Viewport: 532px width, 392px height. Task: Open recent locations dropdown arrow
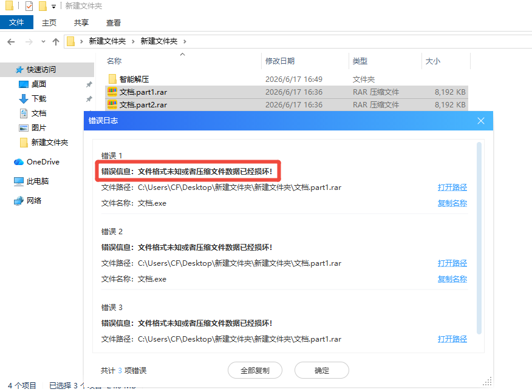[43, 42]
